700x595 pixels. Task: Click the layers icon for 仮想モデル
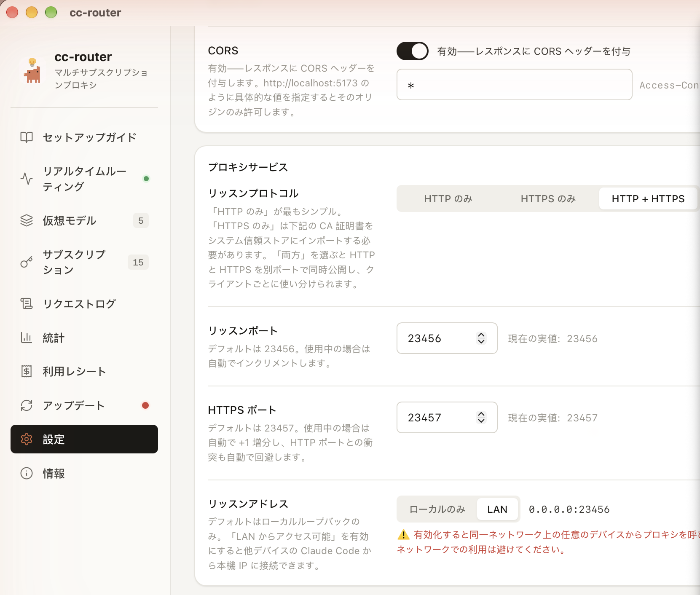27,220
